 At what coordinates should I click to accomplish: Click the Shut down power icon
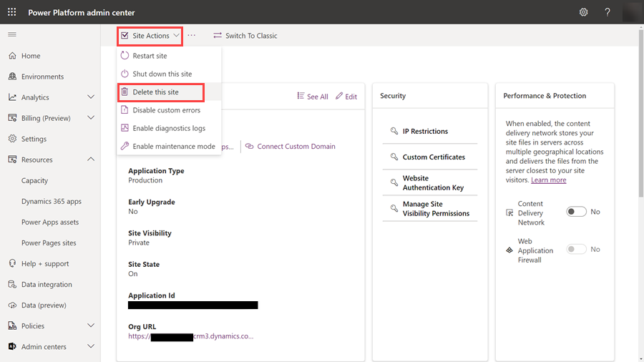tap(125, 74)
